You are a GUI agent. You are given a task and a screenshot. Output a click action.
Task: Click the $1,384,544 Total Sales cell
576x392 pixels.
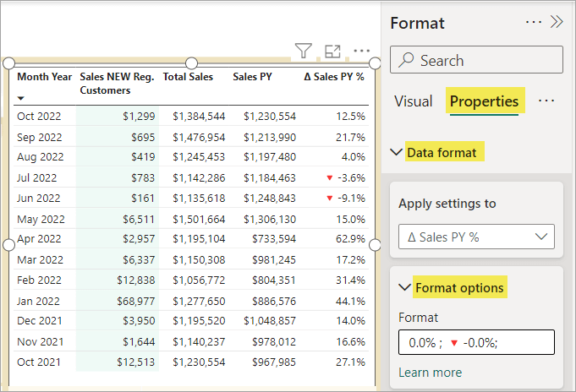(x=199, y=117)
